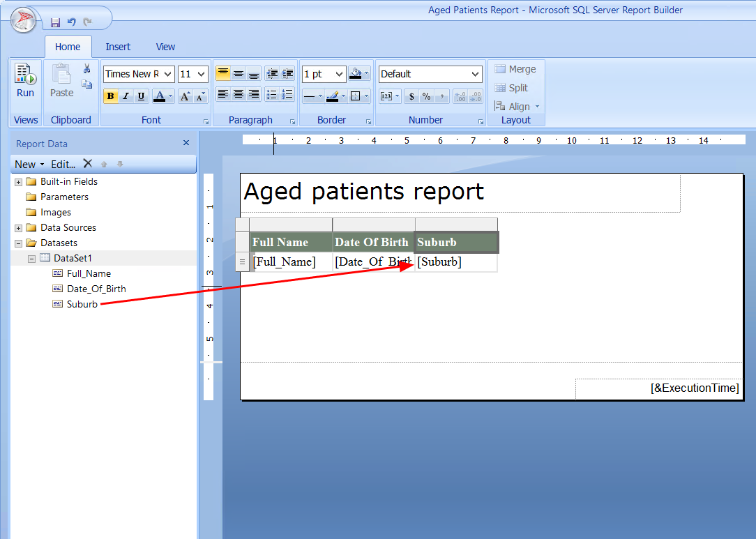Open the Number dialog launcher
Viewport: 756px width, 539px height.
point(481,122)
